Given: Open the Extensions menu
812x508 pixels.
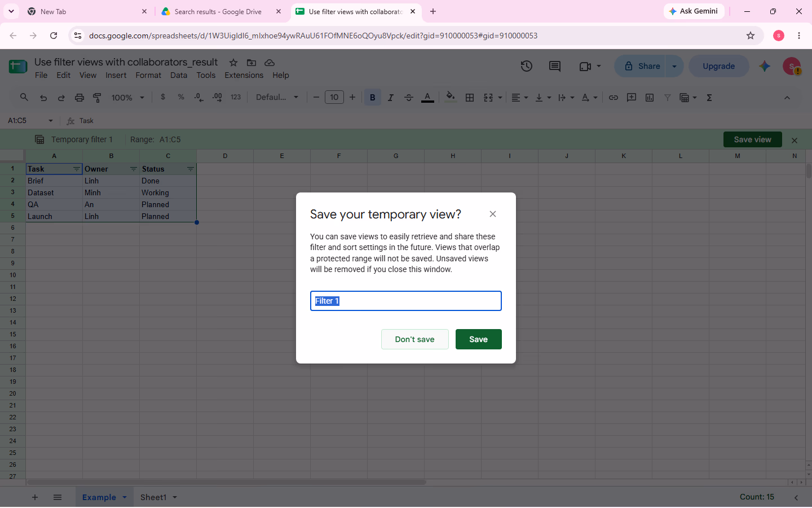Looking at the screenshot, I should point(244,75).
